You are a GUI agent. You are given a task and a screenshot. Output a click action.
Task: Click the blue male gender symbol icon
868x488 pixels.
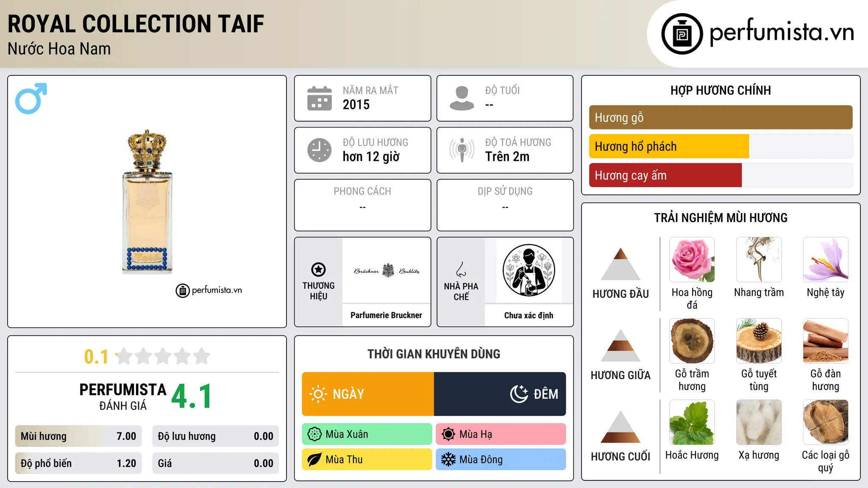point(31,99)
